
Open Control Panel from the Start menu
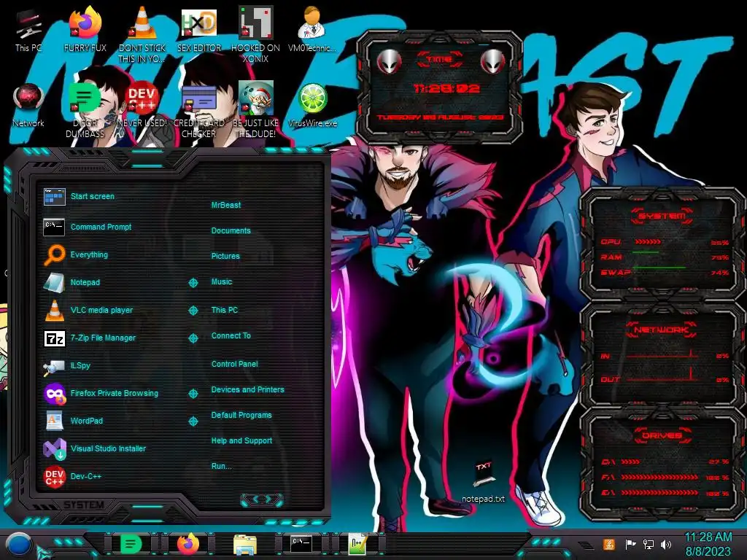click(234, 364)
